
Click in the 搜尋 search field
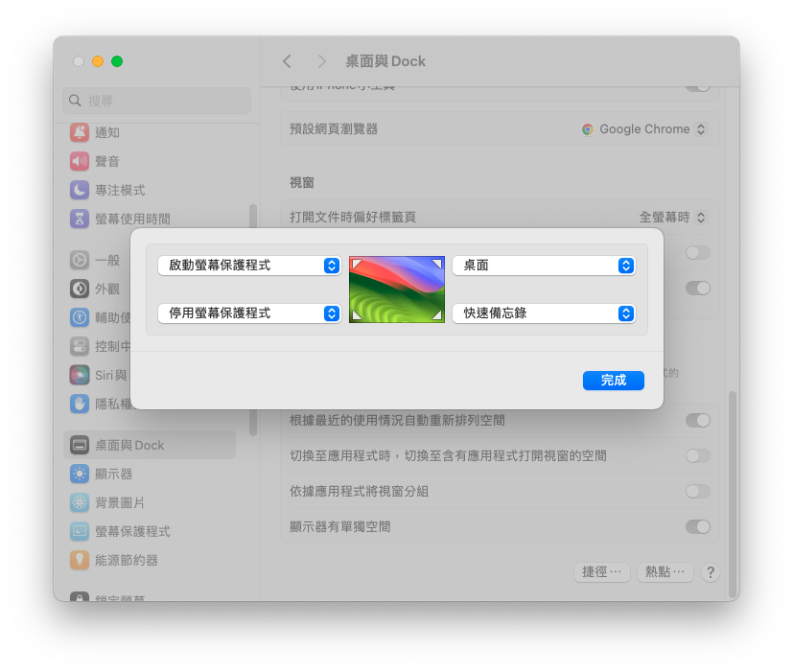pos(157,101)
